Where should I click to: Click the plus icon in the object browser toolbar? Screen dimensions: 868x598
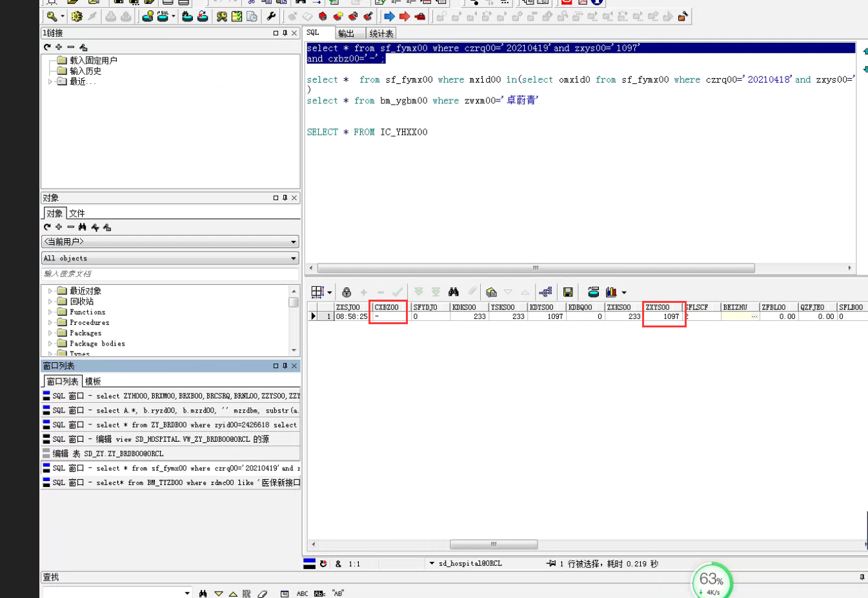59,227
